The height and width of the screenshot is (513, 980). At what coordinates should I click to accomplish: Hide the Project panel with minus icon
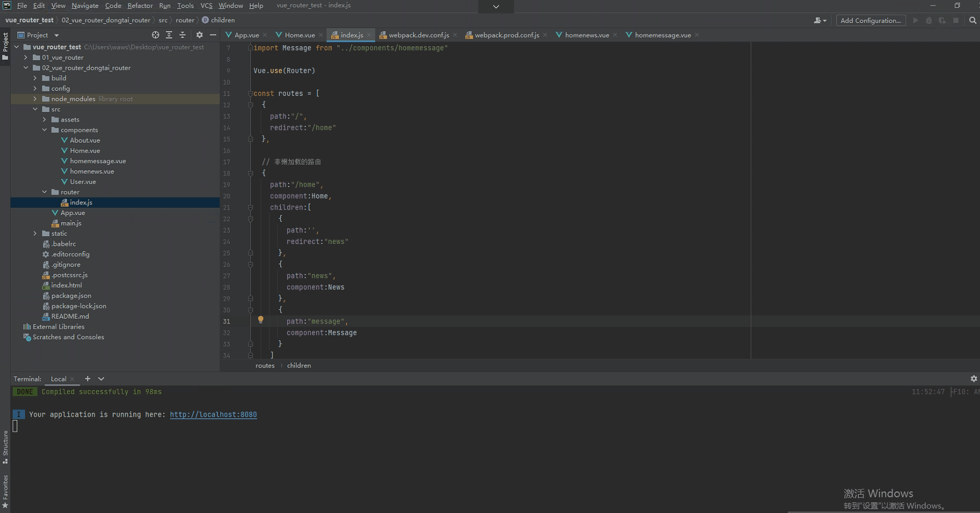(x=213, y=35)
